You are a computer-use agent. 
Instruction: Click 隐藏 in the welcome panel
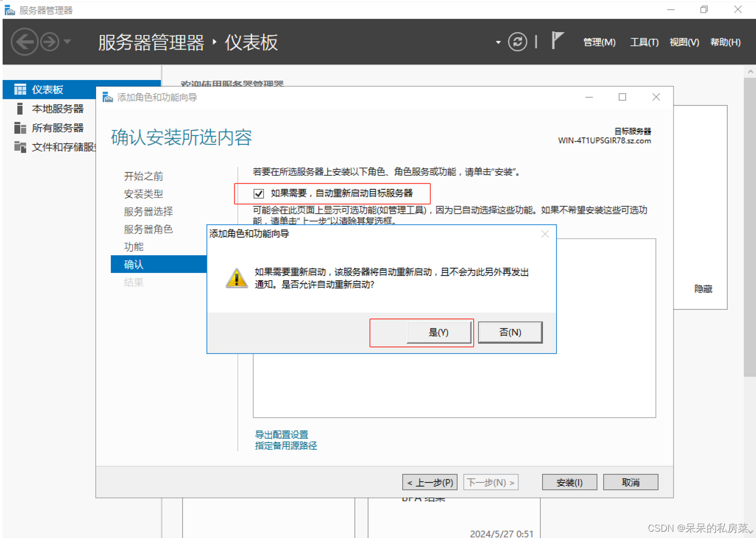[x=703, y=289]
